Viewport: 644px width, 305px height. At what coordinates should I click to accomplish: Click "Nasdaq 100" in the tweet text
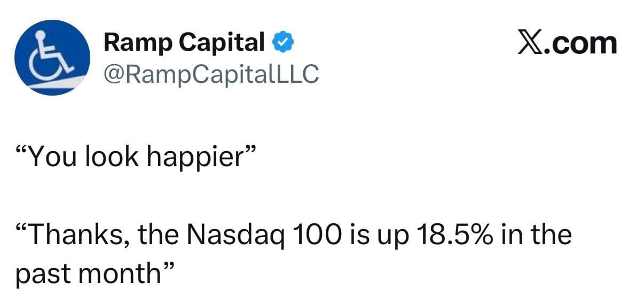tap(263, 236)
